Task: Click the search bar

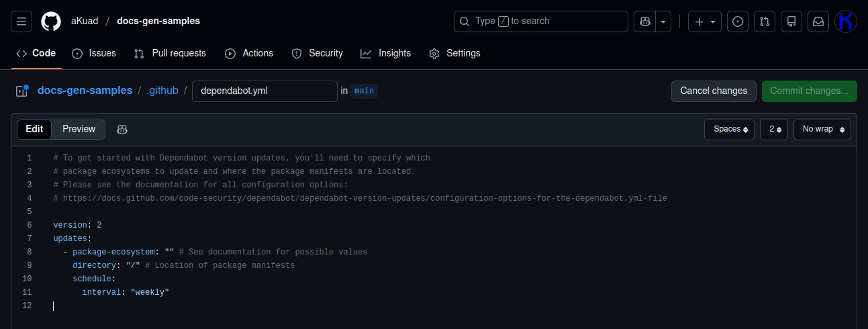Action: point(541,21)
